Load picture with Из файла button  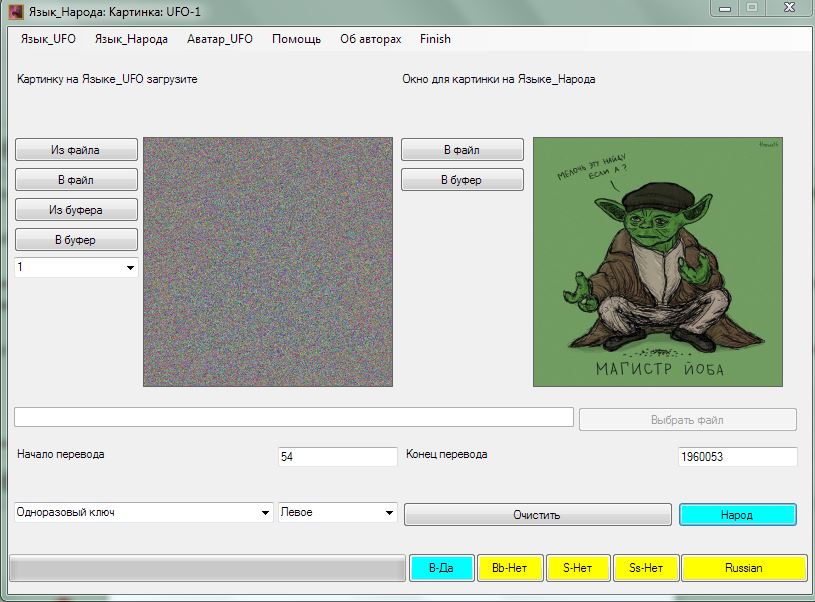(76, 150)
